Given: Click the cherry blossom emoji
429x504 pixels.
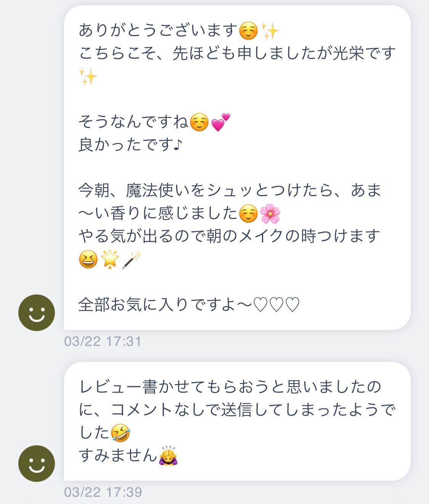Looking at the screenshot, I should click(x=270, y=213).
